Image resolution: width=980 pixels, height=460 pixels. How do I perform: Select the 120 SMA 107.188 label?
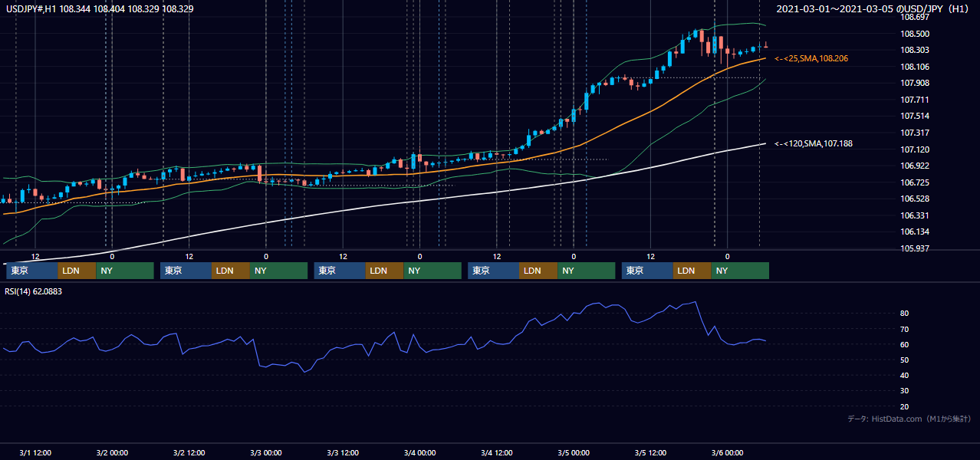tap(814, 143)
